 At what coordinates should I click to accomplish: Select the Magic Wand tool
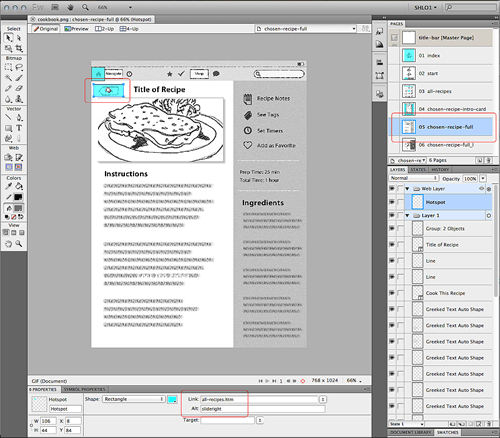tap(8, 78)
